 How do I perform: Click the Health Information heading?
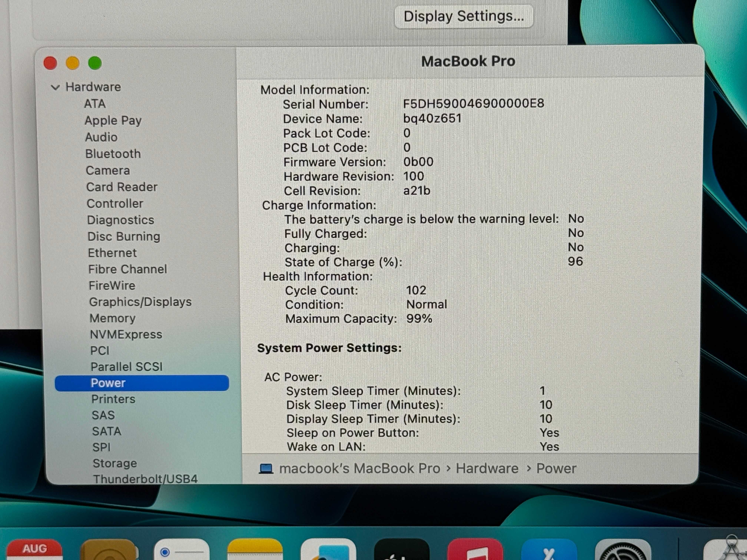click(318, 276)
